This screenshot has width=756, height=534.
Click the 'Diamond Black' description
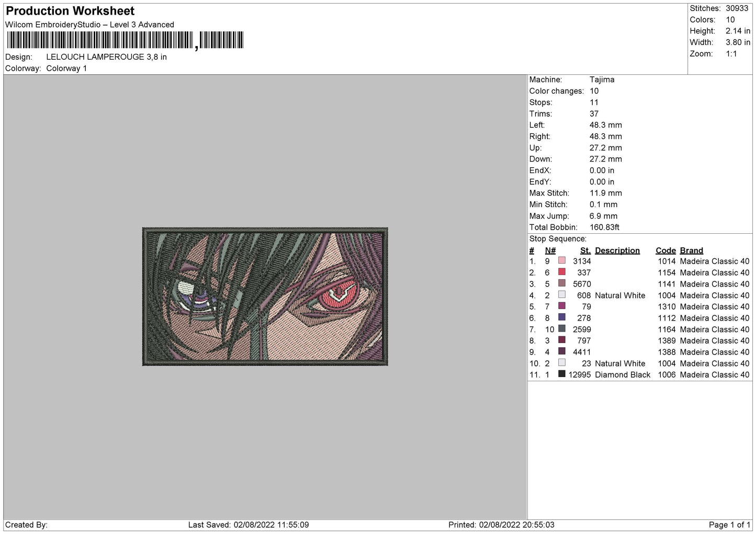[x=623, y=375]
